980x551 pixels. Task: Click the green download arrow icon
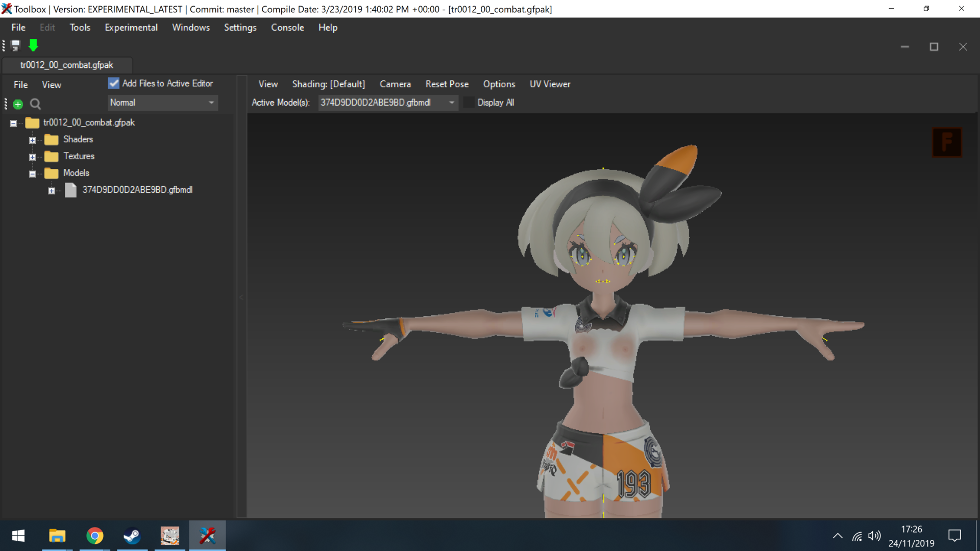click(33, 46)
